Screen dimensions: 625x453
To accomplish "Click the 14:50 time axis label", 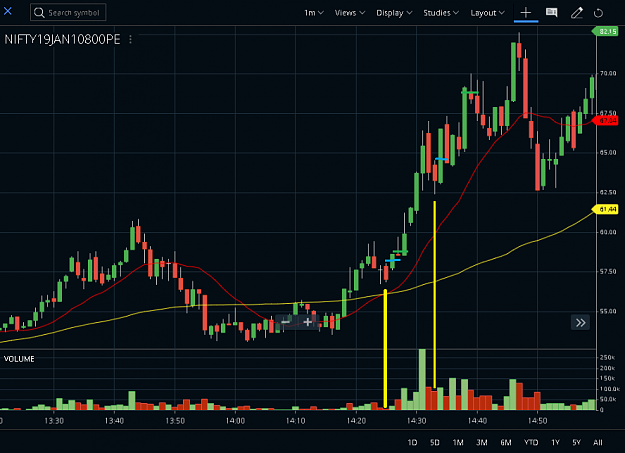I will [x=537, y=421].
